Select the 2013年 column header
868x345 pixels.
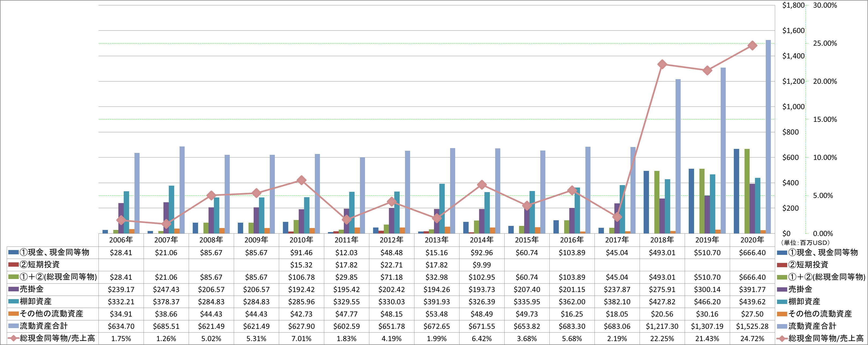[x=437, y=240]
